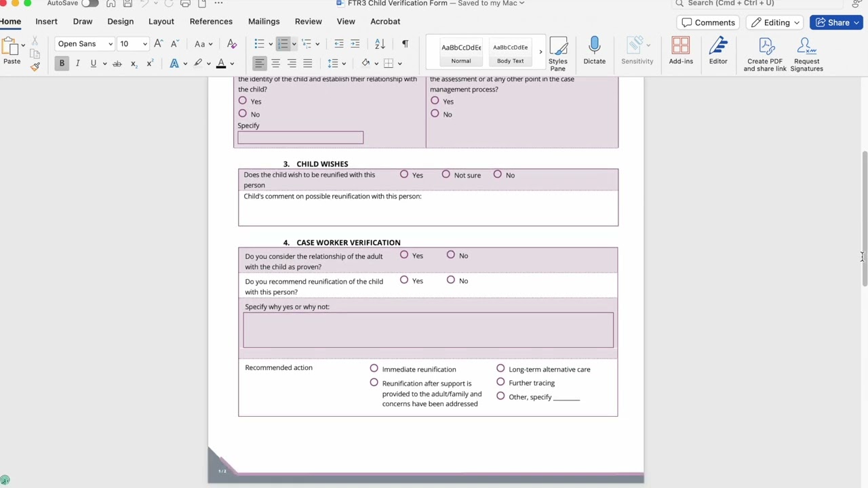Switch to the Draw tab
Screen dimensions: 868x488
pos(83,22)
